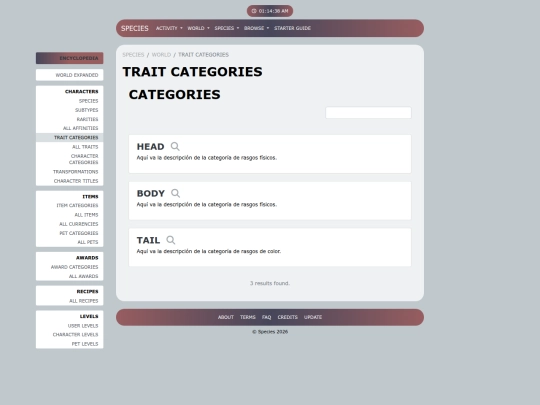Click the AWARDS sidebar section heading
Image resolution: width=540 pixels, height=405 pixels.
tap(87, 258)
